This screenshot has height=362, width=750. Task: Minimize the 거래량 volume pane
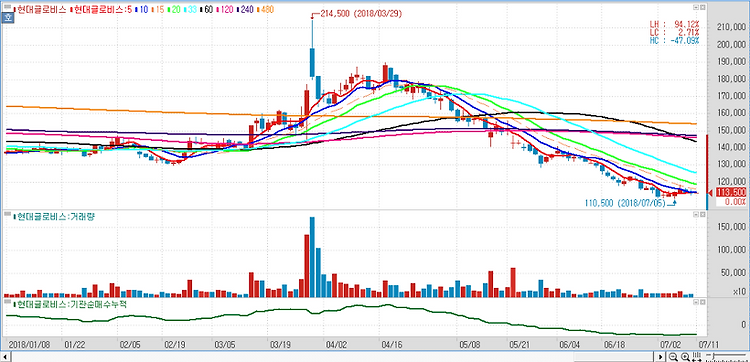coord(695,216)
